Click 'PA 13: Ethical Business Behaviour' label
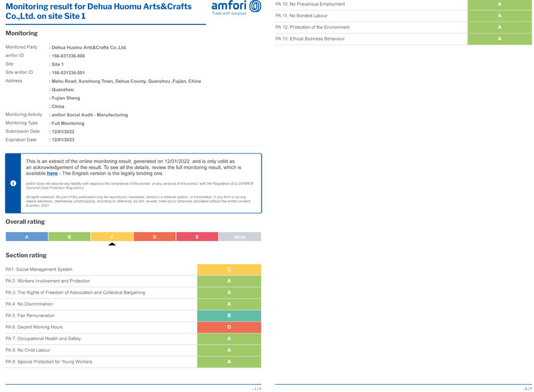Image resolution: width=534 pixels, height=392 pixels. click(310, 39)
